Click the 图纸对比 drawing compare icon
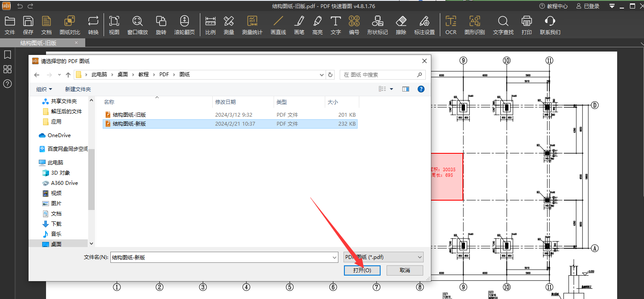 click(x=69, y=25)
